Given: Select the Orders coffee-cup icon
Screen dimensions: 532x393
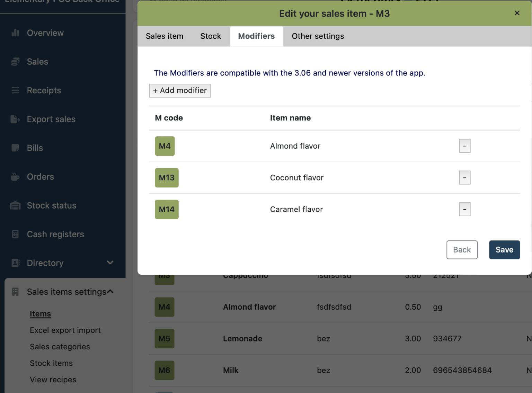Looking at the screenshot, I should tap(15, 176).
